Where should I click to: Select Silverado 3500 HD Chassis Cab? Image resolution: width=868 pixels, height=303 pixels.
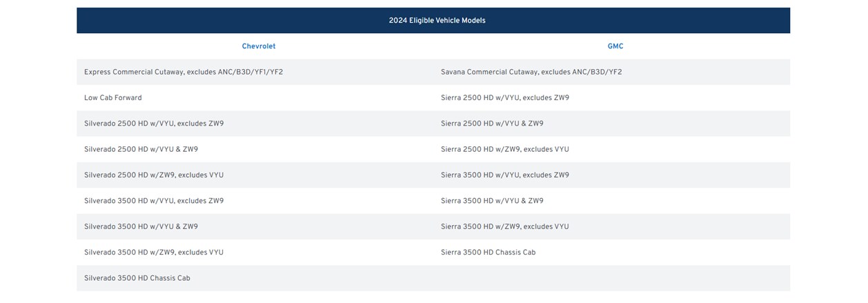click(137, 278)
